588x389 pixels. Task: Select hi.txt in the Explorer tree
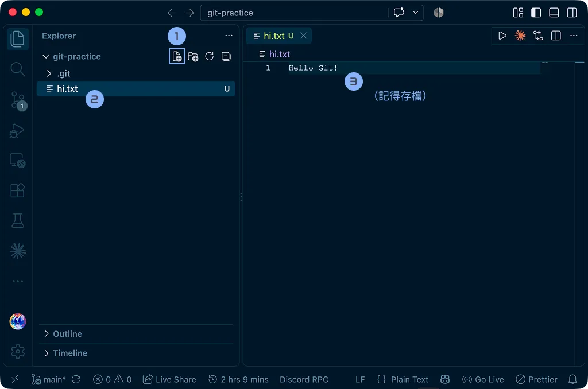point(136,89)
